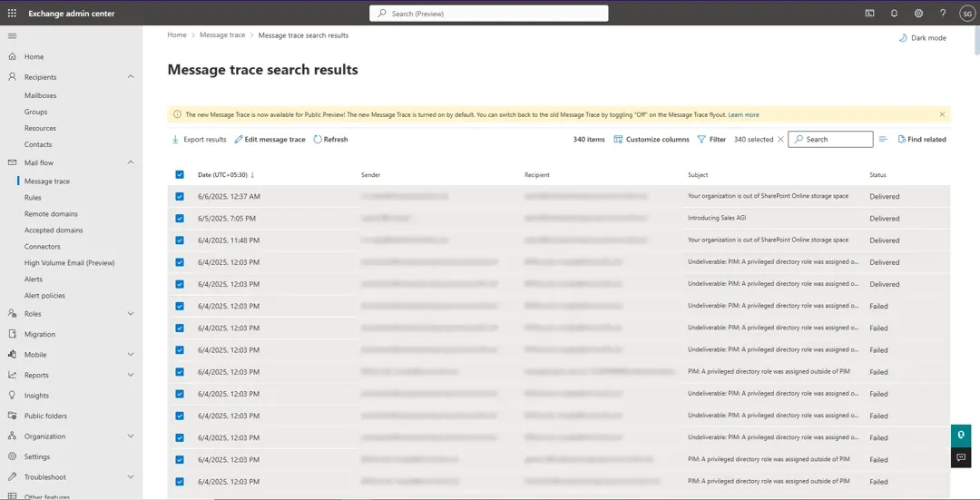Click the Mobile icon in sidebar

(12, 355)
